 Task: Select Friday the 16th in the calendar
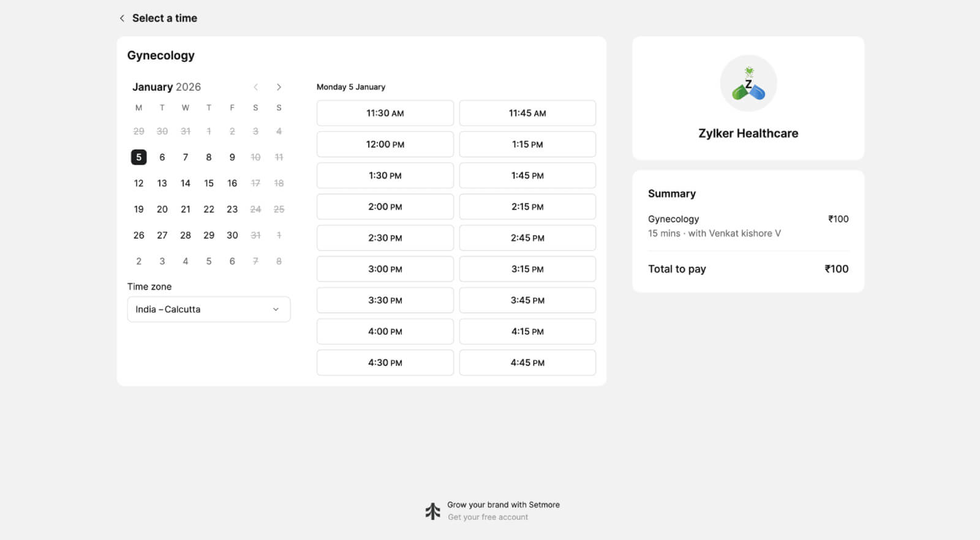pyautogui.click(x=232, y=183)
